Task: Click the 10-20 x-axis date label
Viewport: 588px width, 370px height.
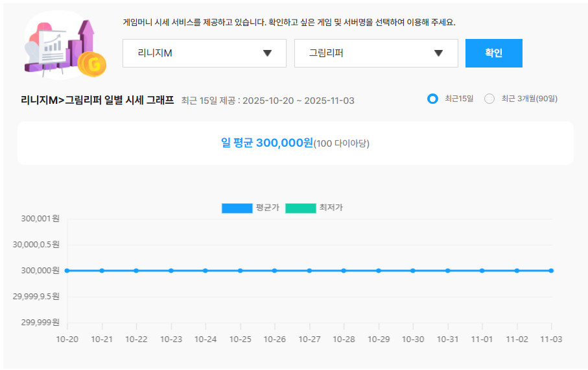Action: [67, 339]
